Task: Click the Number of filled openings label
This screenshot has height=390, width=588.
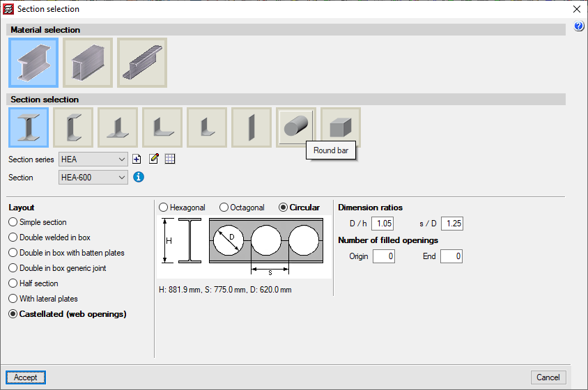Action: (388, 240)
